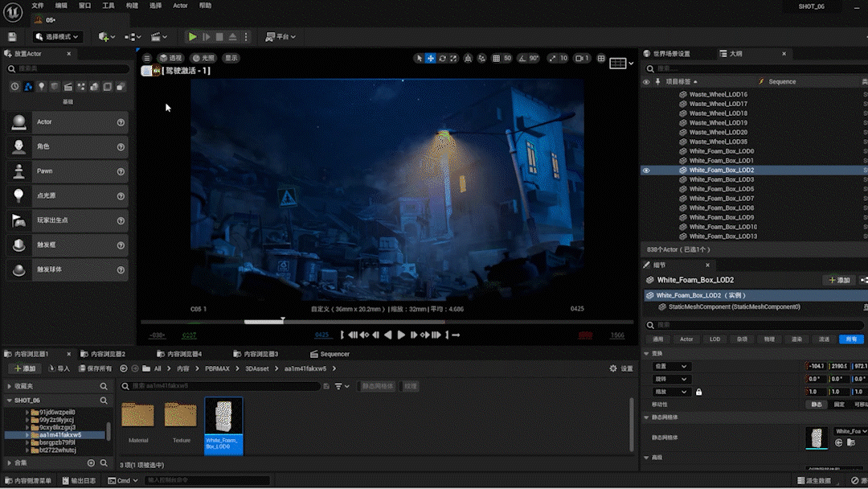This screenshot has width=868, height=489.
Task: Open the 位置 location type dropdown
Action: point(670,367)
